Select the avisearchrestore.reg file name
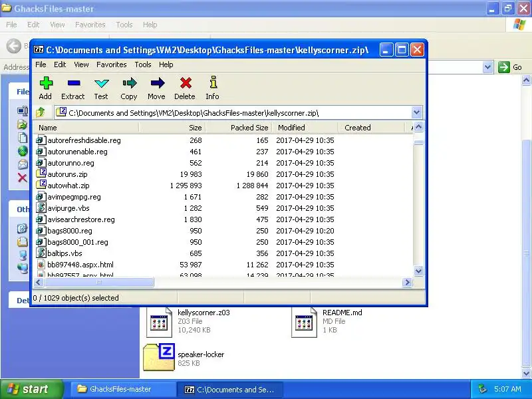 [x=81, y=219]
